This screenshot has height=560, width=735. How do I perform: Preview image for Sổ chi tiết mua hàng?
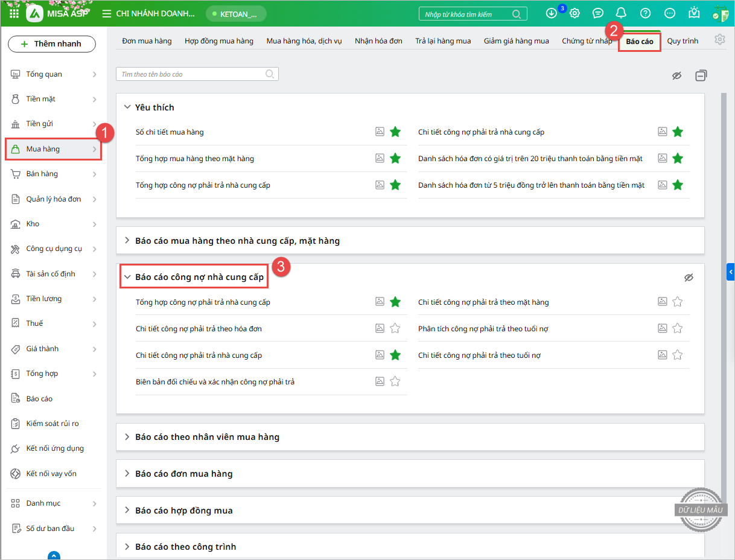coord(380,132)
